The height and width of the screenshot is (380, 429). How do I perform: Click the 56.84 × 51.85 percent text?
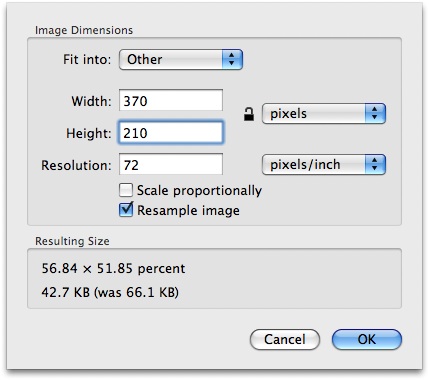[113, 268]
